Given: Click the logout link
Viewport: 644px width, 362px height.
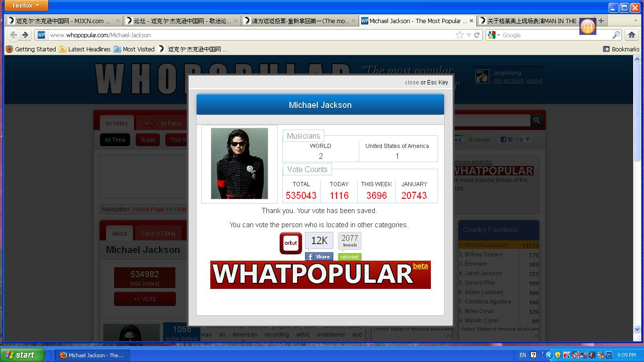Looking at the screenshot, I should [x=534, y=81].
